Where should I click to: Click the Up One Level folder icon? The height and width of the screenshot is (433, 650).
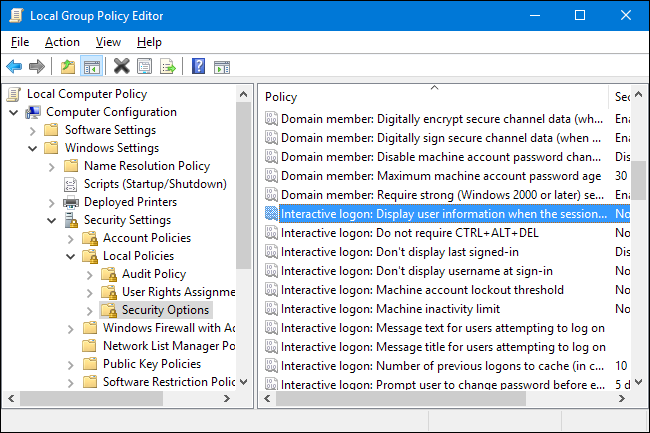(68, 66)
